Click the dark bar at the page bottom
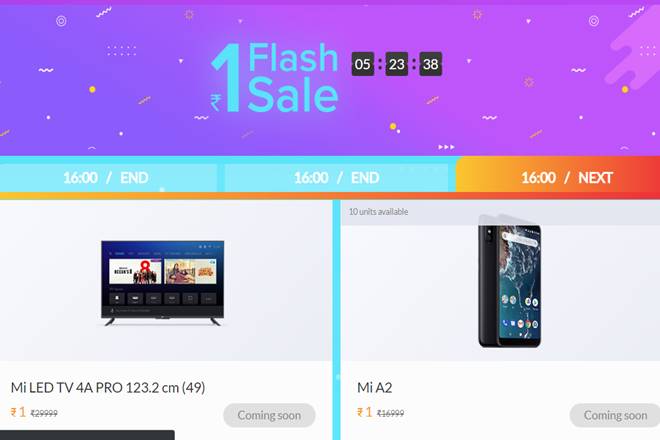This screenshot has width=660, height=440. tap(87, 435)
